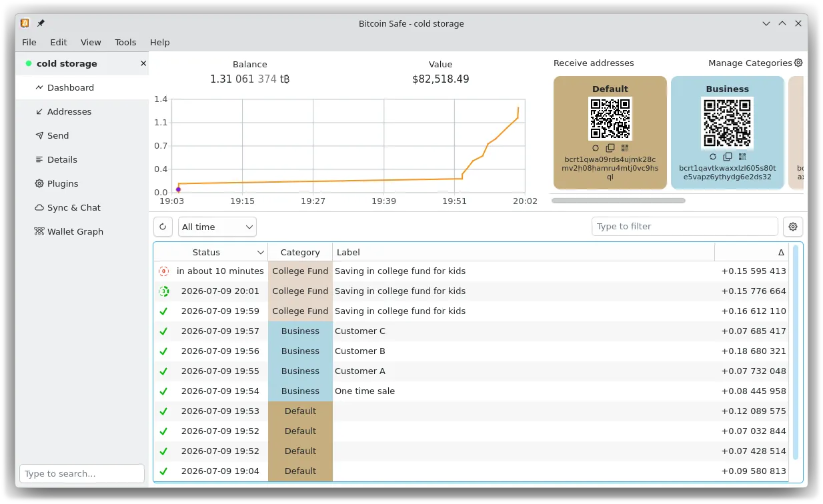The width and height of the screenshot is (823, 504).
Task: Select the Default category QR code
Action: click(610, 119)
